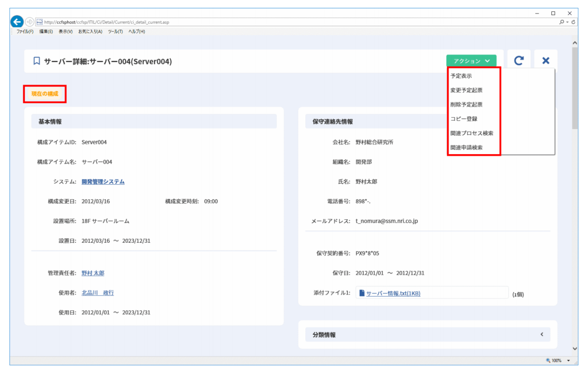The image size is (588, 372).
Task: Click the 基本情報 section header
Action: (x=154, y=121)
